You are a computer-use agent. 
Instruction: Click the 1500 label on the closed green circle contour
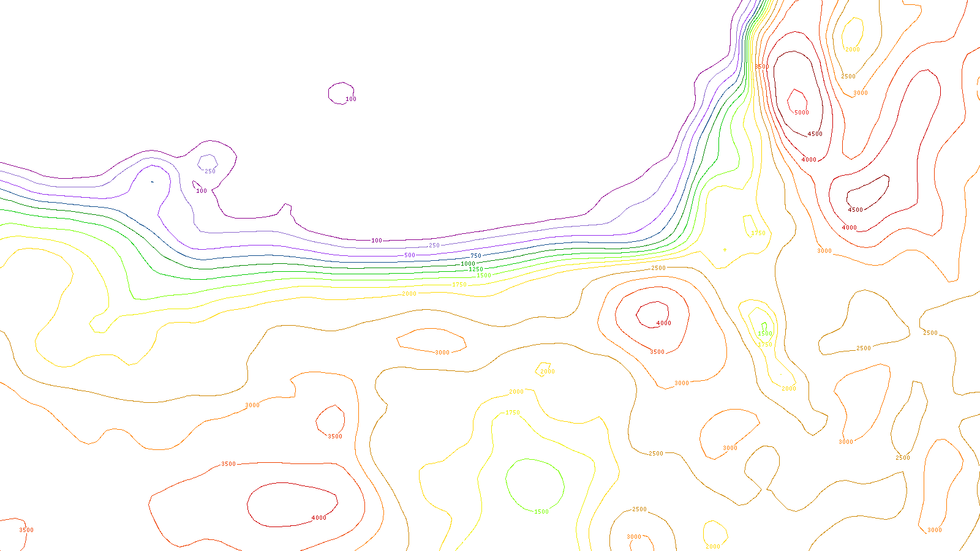541,512
